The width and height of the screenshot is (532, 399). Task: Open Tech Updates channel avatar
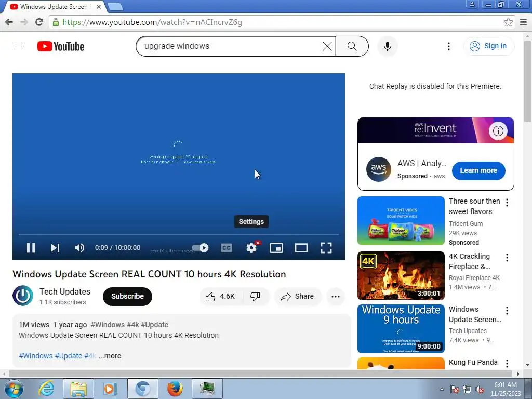[x=23, y=296]
